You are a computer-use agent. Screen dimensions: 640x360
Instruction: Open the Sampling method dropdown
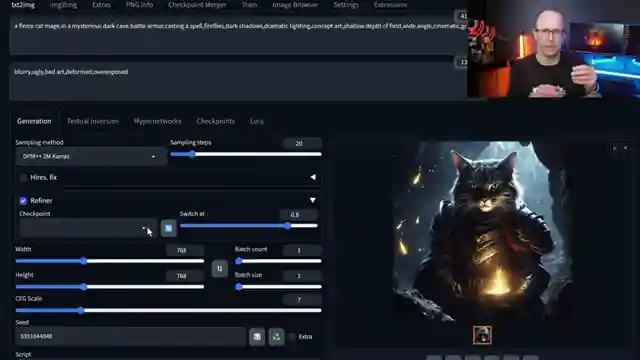[91, 156]
